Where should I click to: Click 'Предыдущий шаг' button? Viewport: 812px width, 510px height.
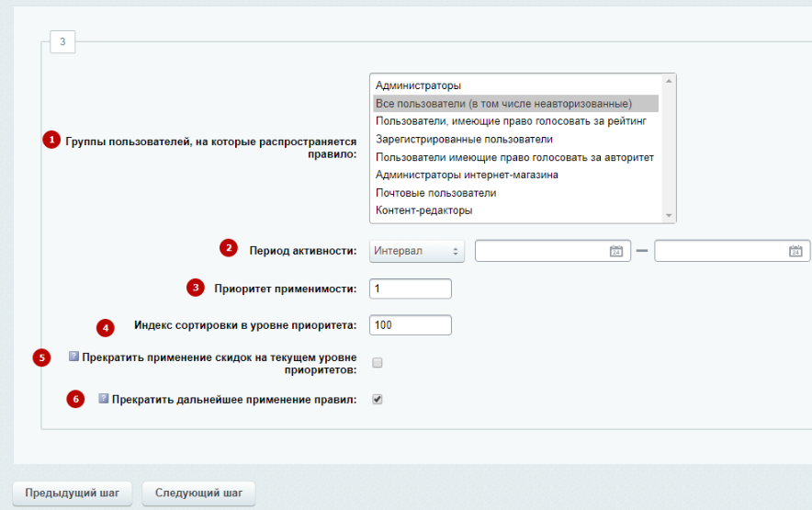pyautogui.click(x=72, y=493)
